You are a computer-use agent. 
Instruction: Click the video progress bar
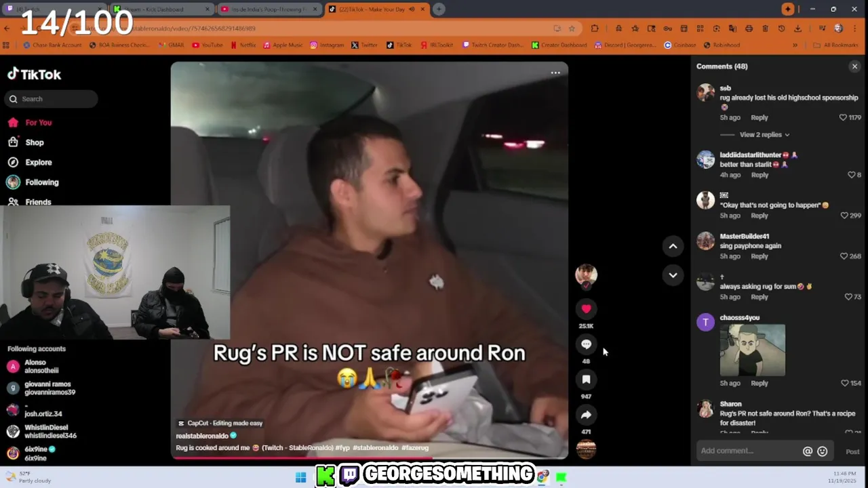(370, 457)
